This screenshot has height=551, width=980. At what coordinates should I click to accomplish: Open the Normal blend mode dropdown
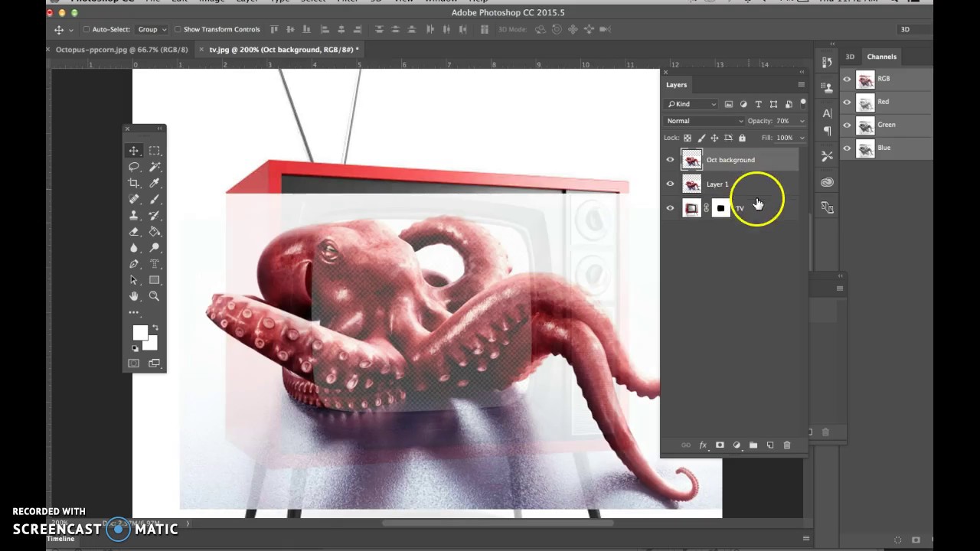[x=704, y=121]
